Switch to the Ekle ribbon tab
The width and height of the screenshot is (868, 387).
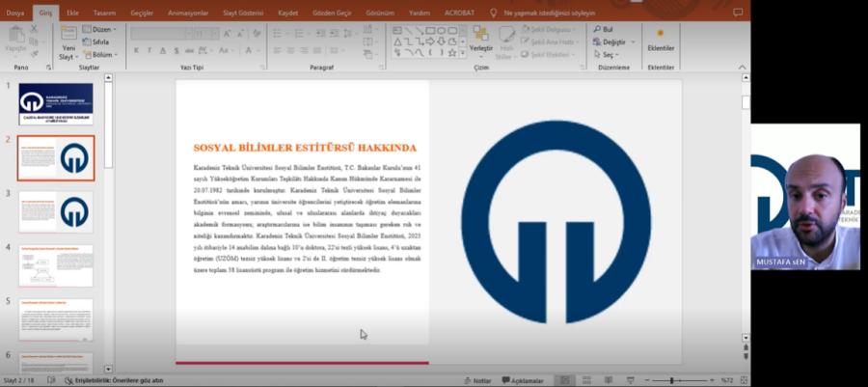[72, 13]
